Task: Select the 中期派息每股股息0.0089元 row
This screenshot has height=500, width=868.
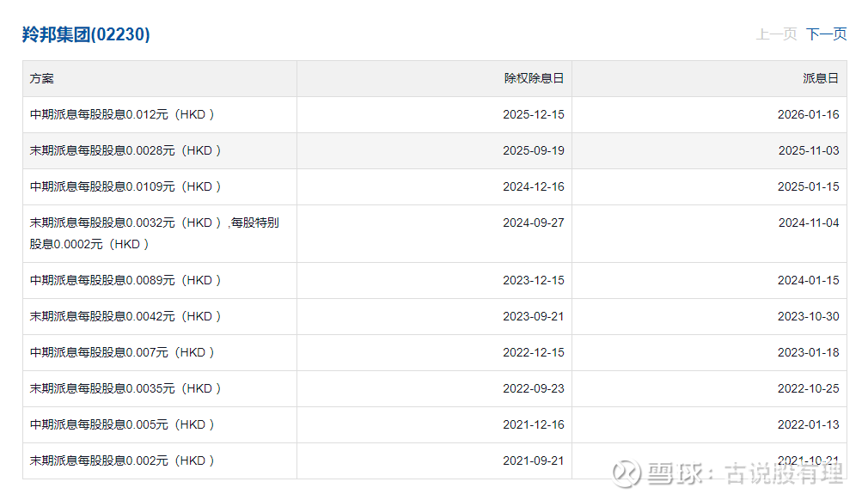Action: (125, 280)
